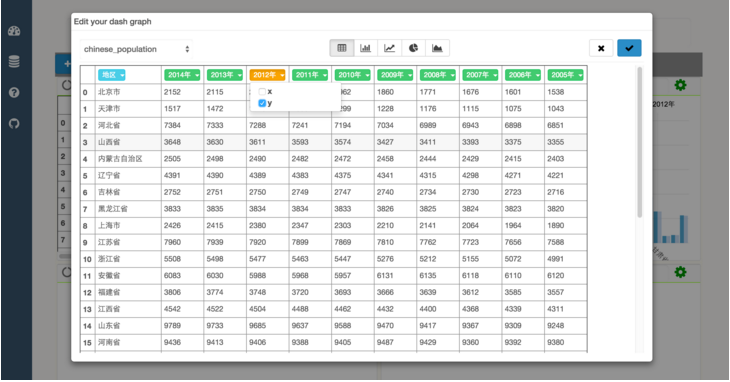Open the dashboard icon in sidebar
This screenshot has width=730, height=382.
[14, 31]
